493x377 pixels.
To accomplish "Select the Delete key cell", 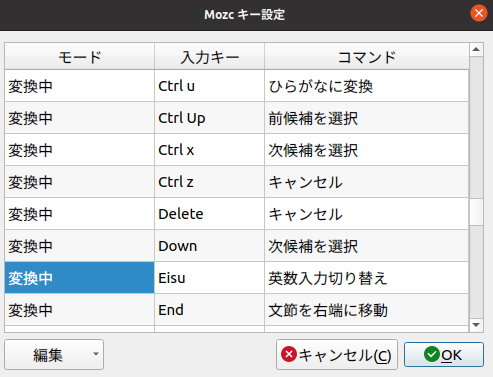I will (209, 214).
